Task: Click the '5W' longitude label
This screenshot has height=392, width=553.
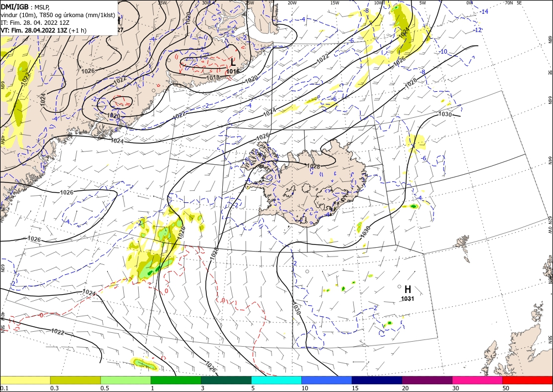Action: (x=422, y=3)
